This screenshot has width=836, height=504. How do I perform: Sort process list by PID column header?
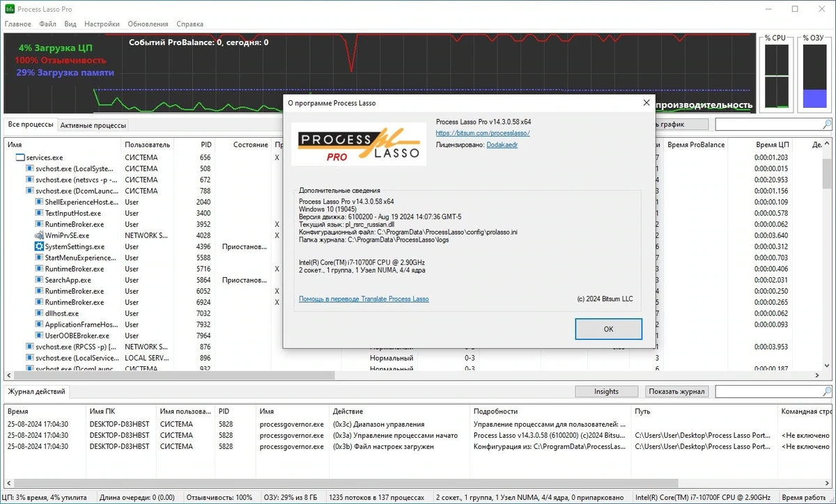194,145
